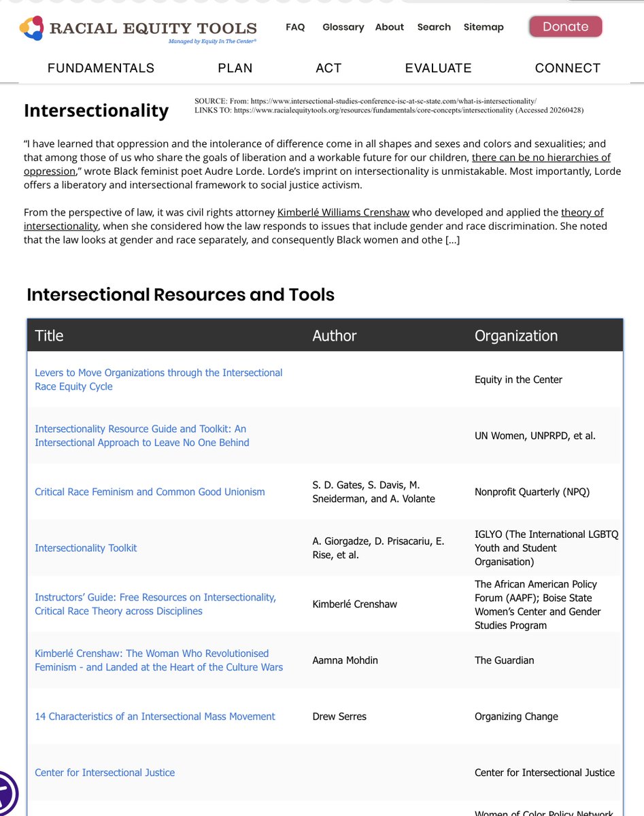Open the 'Center for Intersectional Justice' title link
Image resolution: width=644 pixels, height=816 pixels.
(x=105, y=772)
